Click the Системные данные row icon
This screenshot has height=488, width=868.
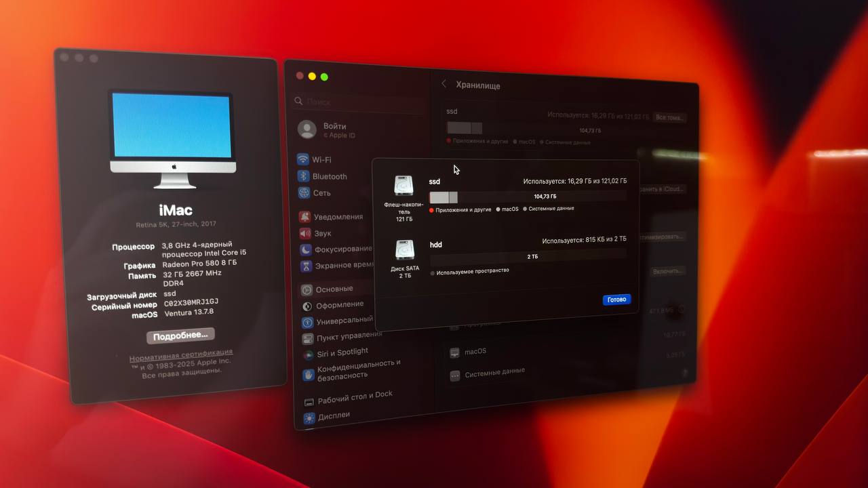[454, 375]
